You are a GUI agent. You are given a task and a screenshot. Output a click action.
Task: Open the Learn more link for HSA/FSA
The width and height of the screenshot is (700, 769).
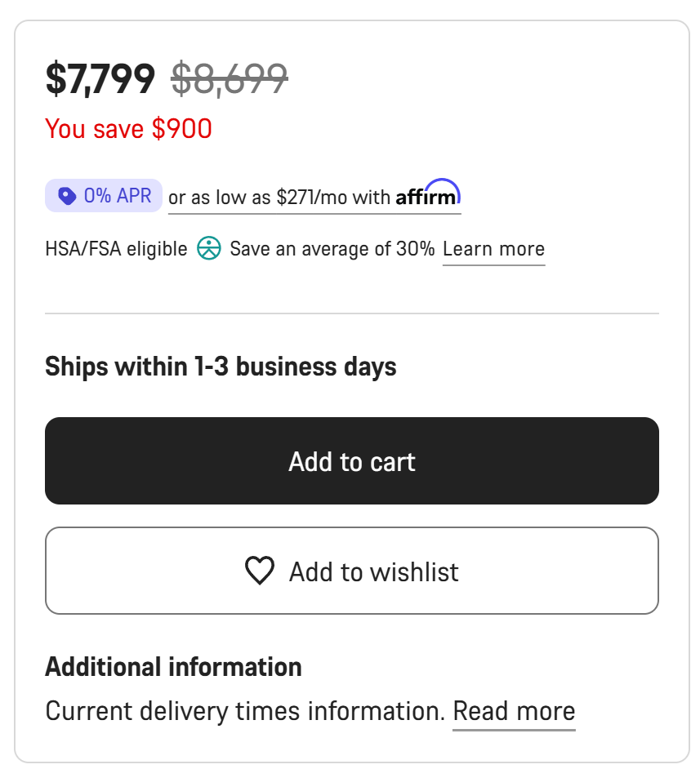pos(493,249)
